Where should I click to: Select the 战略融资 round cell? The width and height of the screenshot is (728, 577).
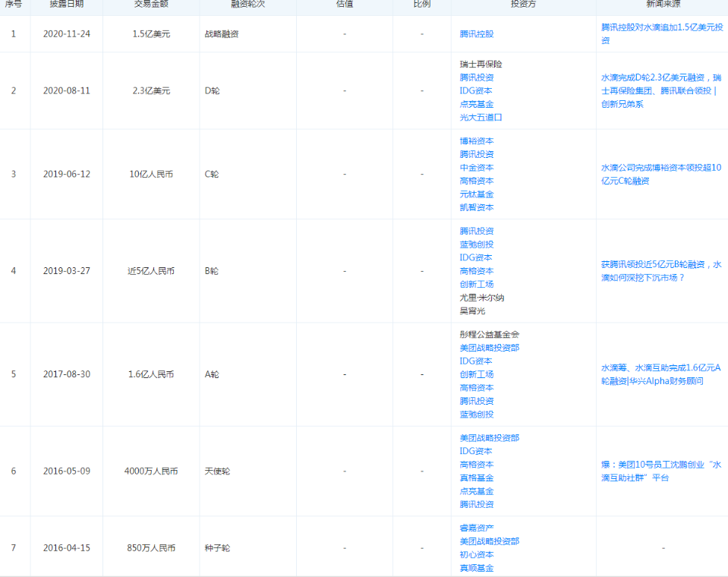(x=222, y=34)
